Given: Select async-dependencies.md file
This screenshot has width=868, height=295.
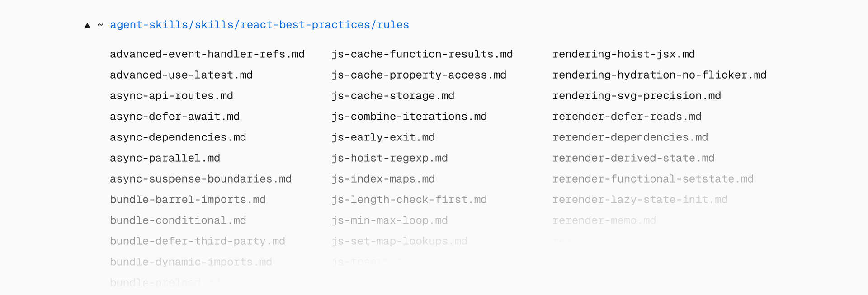Looking at the screenshot, I should click(178, 137).
